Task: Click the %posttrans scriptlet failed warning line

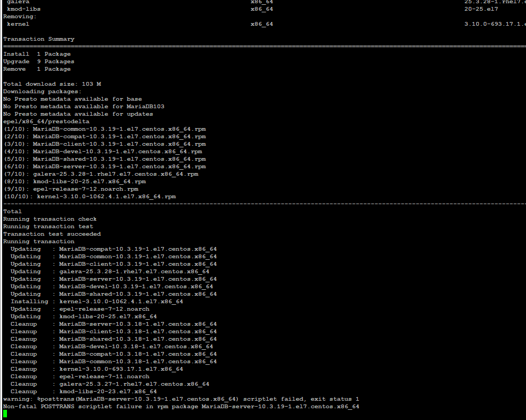Action: pyautogui.click(x=181, y=399)
